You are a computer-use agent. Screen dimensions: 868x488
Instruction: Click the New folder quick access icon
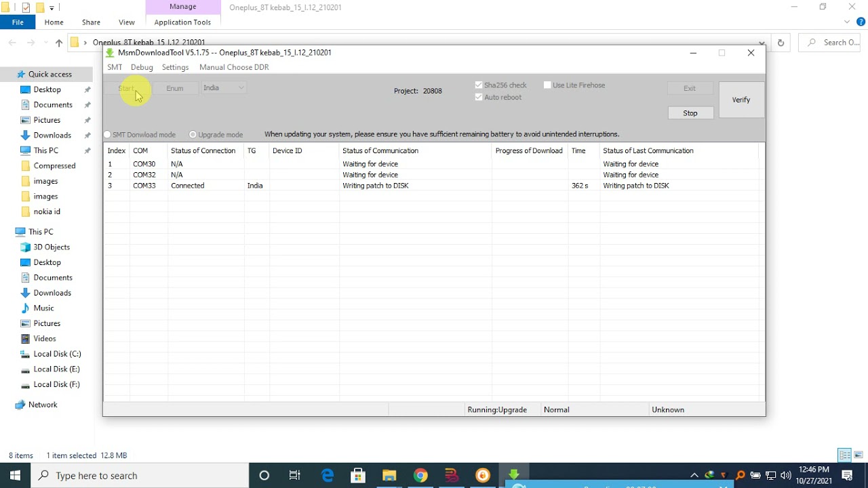(40, 7)
